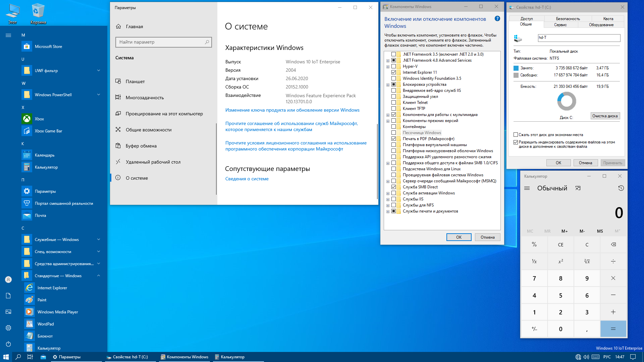Click Найти параметр search field
Screen dimensions: 644x362
[x=163, y=42]
